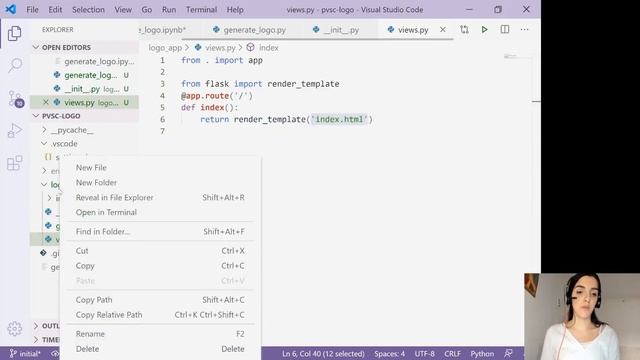The height and width of the screenshot is (360, 640).
Task: Choose Find in Folder option
Action: click(x=160, y=231)
